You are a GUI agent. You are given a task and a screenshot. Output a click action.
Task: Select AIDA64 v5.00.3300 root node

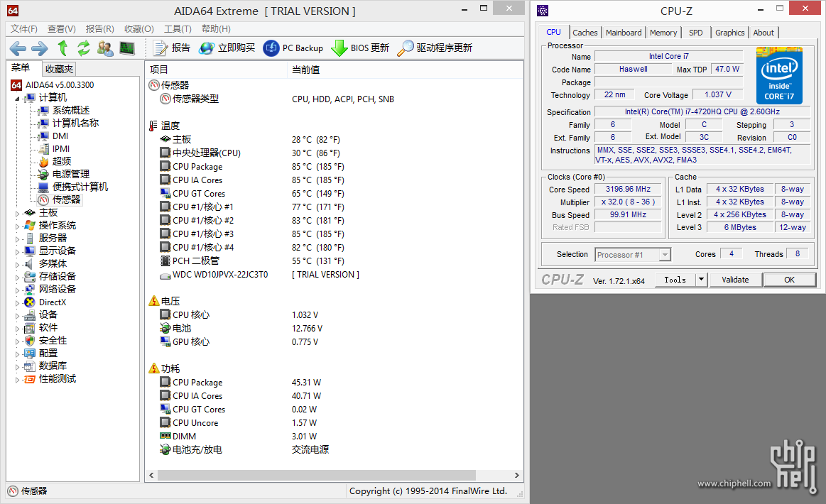tap(60, 84)
